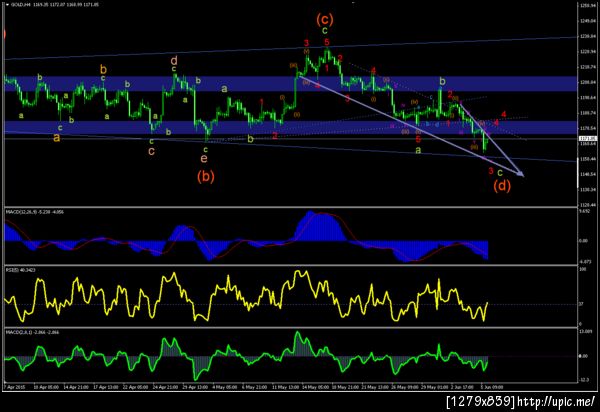Image resolution: width=600 pixels, height=412 pixels.
Task: Click the RSI scale value 100
Action: coord(581,270)
